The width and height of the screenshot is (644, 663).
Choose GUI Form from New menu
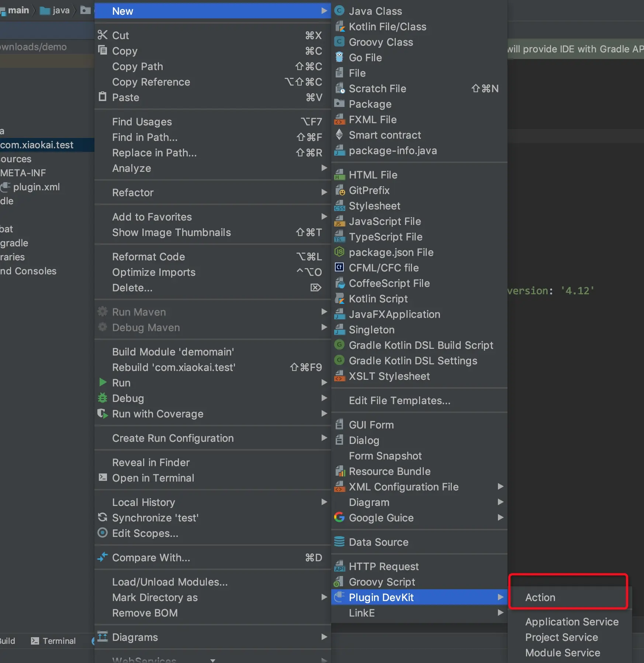point(419,425)
